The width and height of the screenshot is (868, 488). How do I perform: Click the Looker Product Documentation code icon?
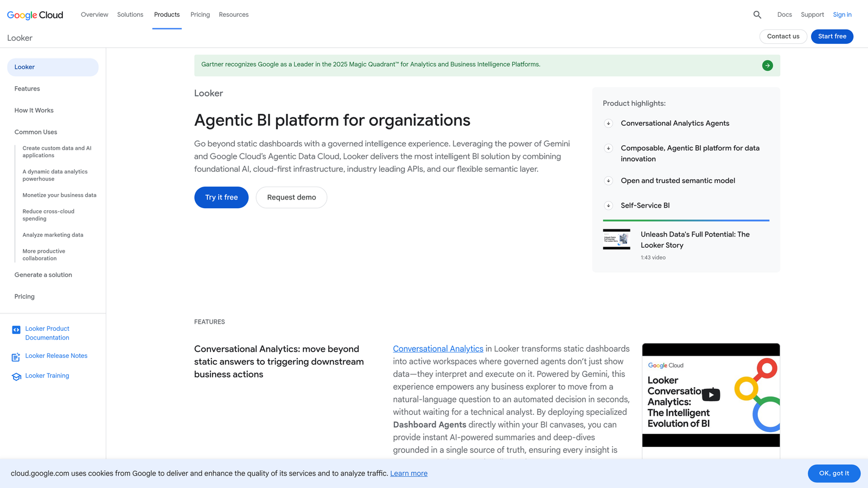[16, 330]
